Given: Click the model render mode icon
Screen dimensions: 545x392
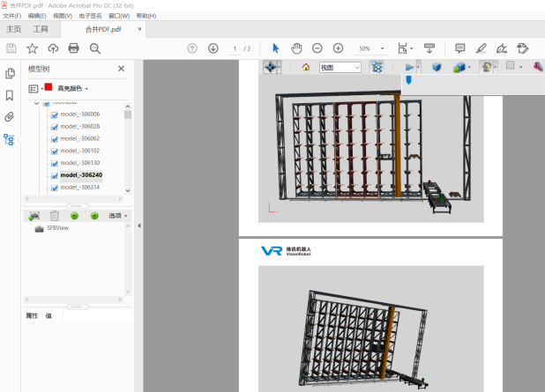Looking at the screenshot, I should (459, 67).
